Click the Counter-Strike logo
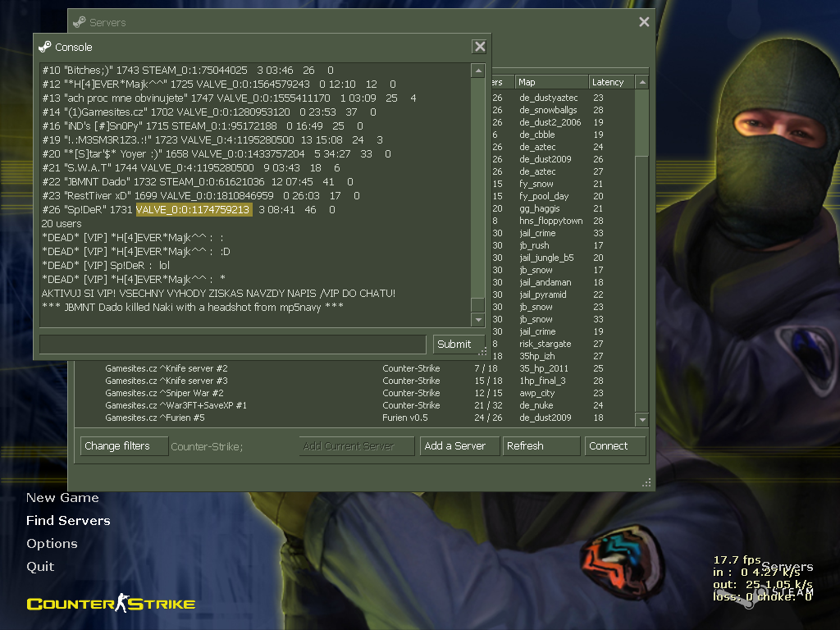This screenshot has height=630, width=840. pyautogui.click(x=111, y=604)
